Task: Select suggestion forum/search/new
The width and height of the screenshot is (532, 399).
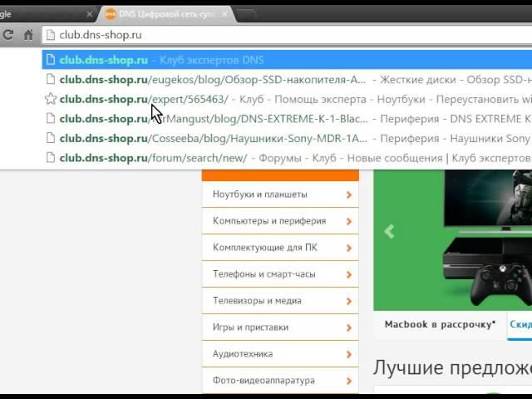Action: coord(287,158)
